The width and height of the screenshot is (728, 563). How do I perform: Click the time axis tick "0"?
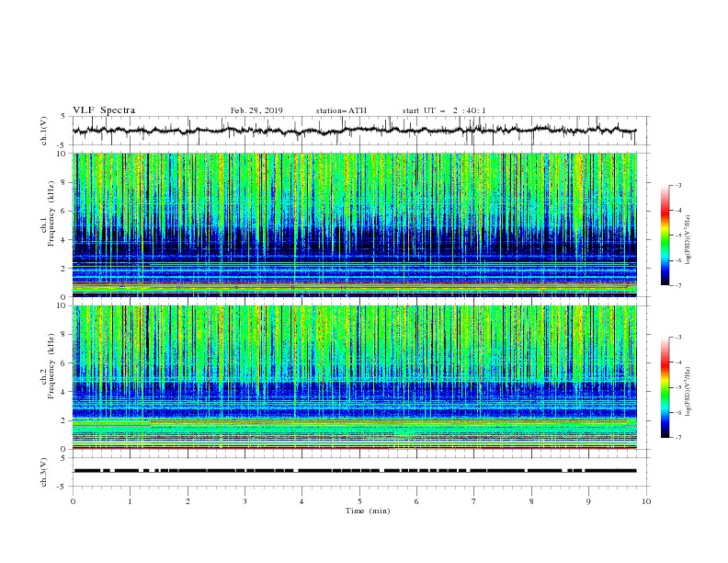pos(73,501)
